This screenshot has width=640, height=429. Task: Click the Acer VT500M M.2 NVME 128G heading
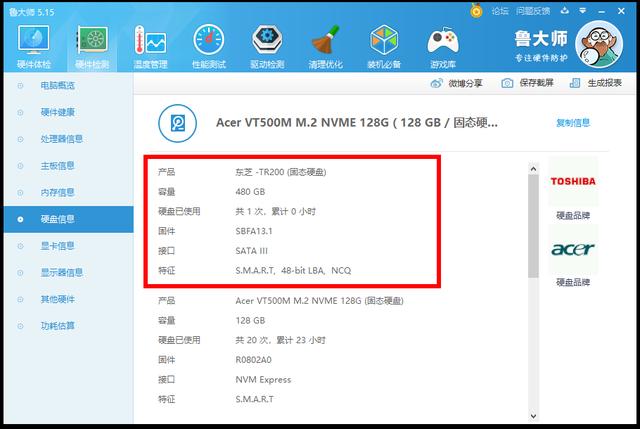357,123
